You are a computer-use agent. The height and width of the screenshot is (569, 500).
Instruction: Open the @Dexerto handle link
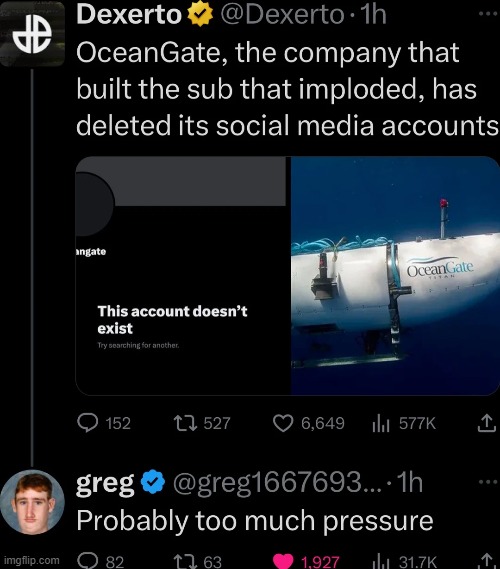(x=282, y=15)
